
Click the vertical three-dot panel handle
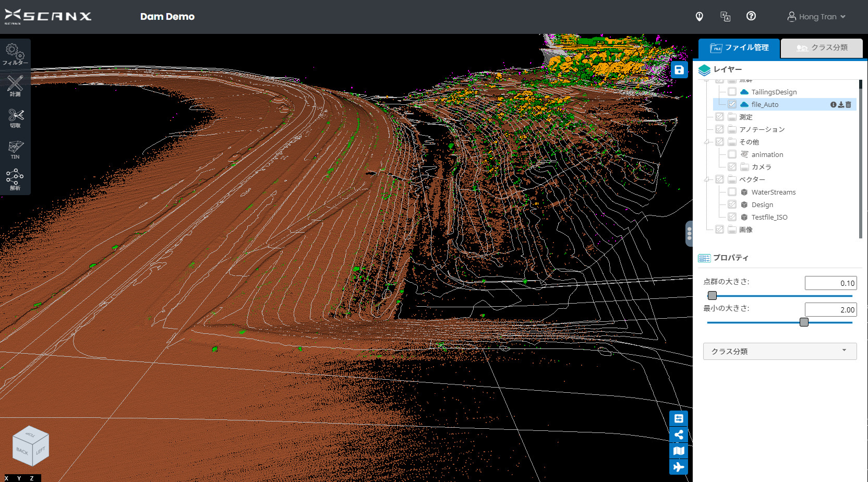689,233
